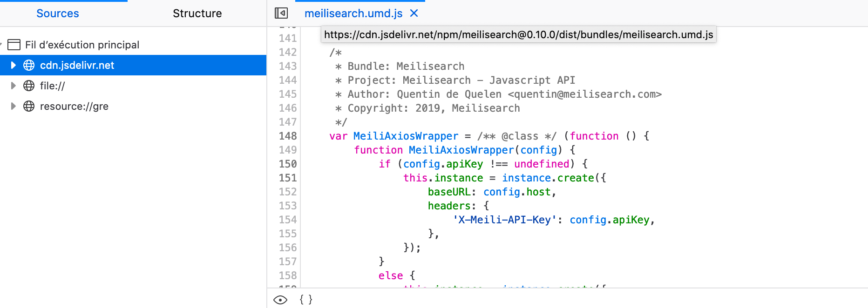Image resolution: width=868 pixels, height=308 pixels.
Task: Pretty-print source with the curly braces button
Action: (x=306, y=299)
